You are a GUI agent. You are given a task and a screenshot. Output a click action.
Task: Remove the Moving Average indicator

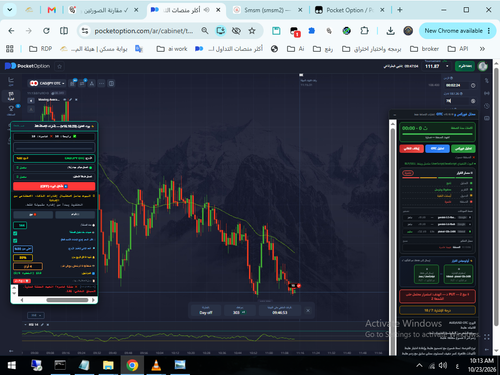coord(76,100)
